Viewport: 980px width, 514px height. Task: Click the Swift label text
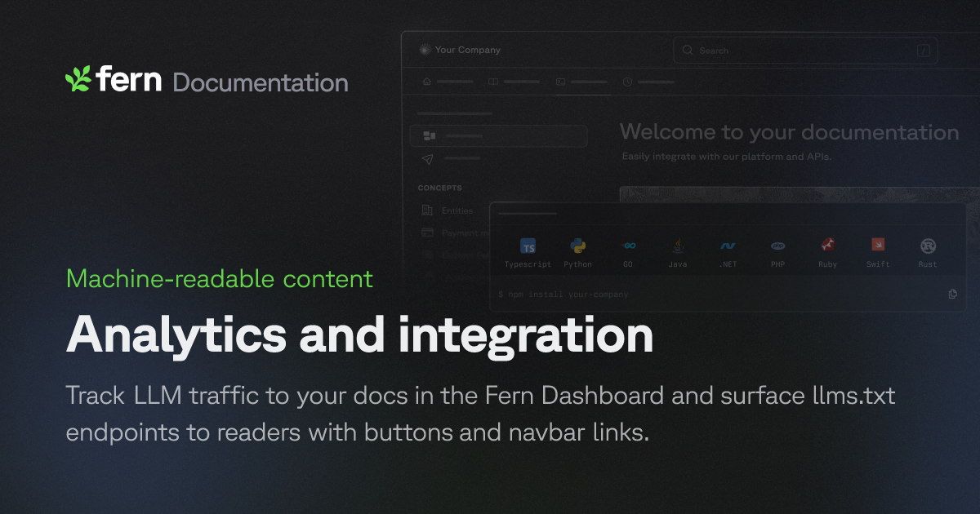[x=878, y=264]
